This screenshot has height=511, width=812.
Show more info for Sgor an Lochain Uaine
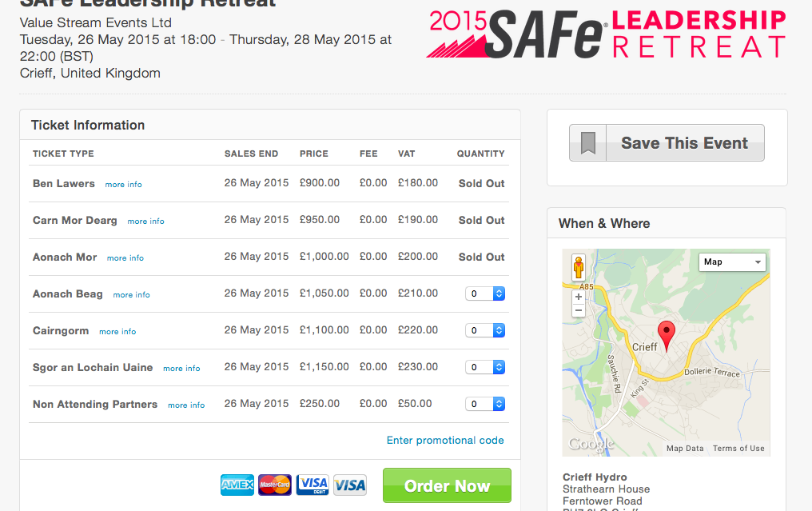[181, 369]
